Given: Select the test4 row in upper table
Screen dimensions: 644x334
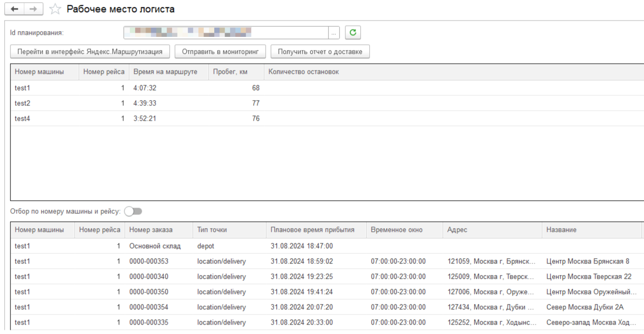Looking at the screenshot, I should pyautogui.click(x=23, y=119).
